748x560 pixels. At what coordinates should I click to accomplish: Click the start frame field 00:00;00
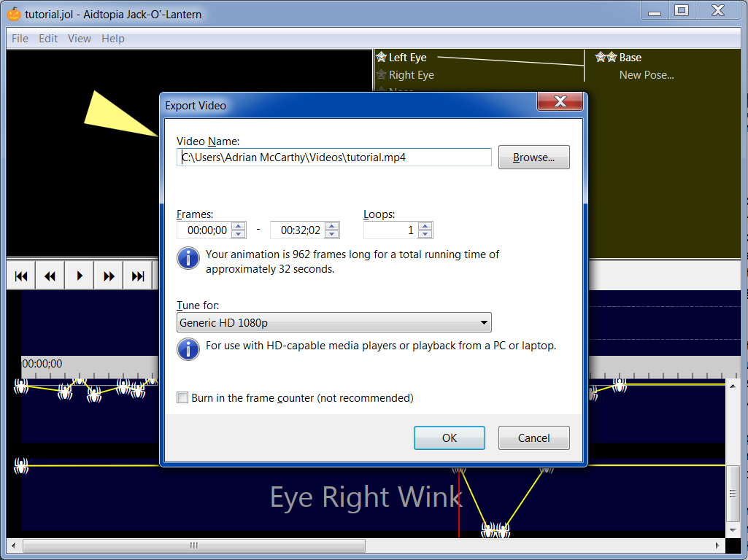204,230
